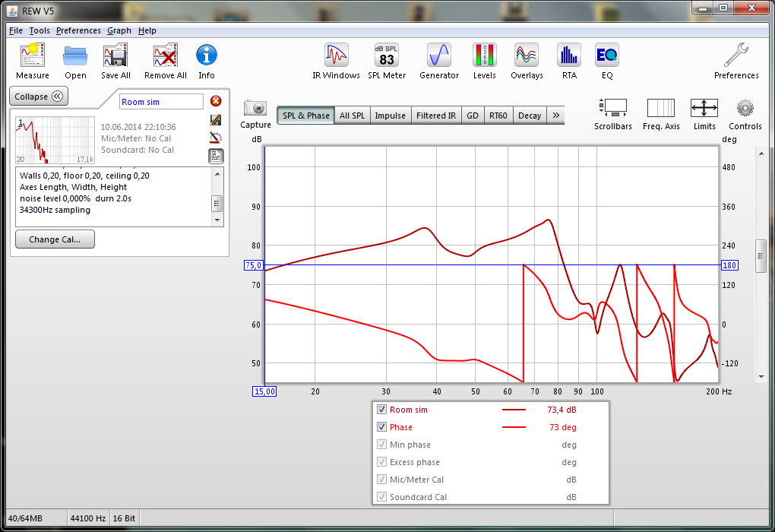The height and width of the screenshot is (532, 775).
Task: Toggle the Phase trace checkbox
Action: click(382, 427)
